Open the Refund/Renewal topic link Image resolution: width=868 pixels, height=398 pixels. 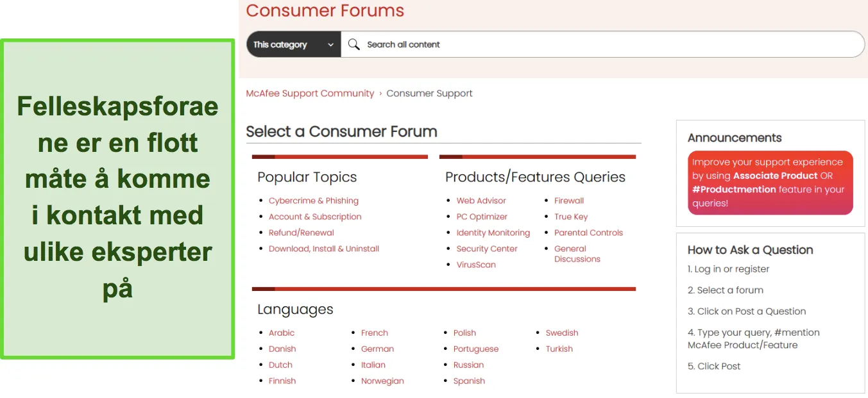click(301, 233)
